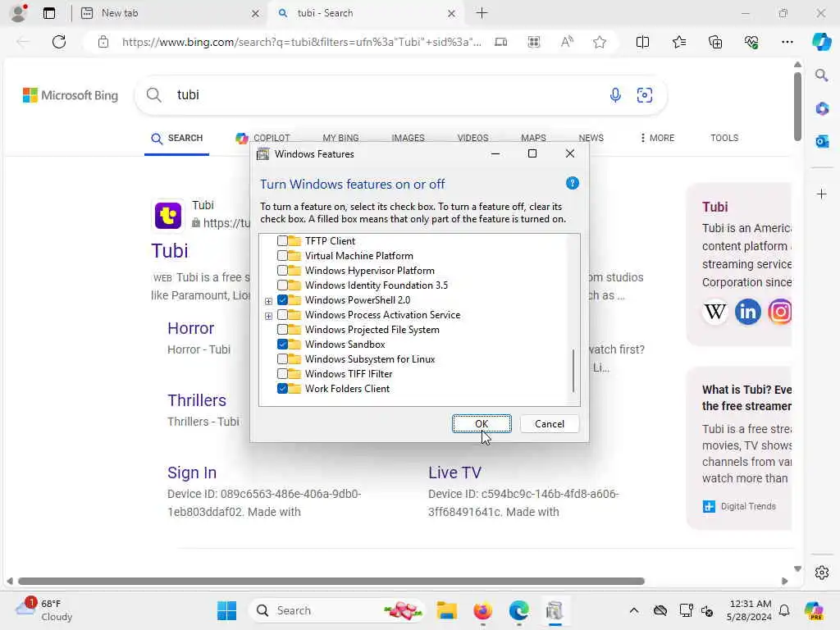This screenshot has height=630, width=840.
Task: Switch to the New tab browser tab
Action: (x=171, y=13)
